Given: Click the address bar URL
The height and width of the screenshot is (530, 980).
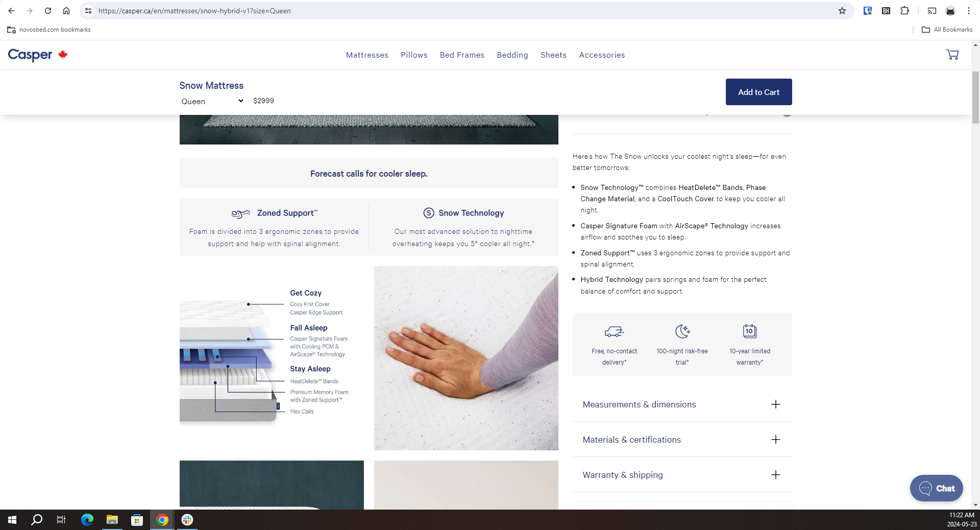Looking at the screenshot, I should (194, 11).
